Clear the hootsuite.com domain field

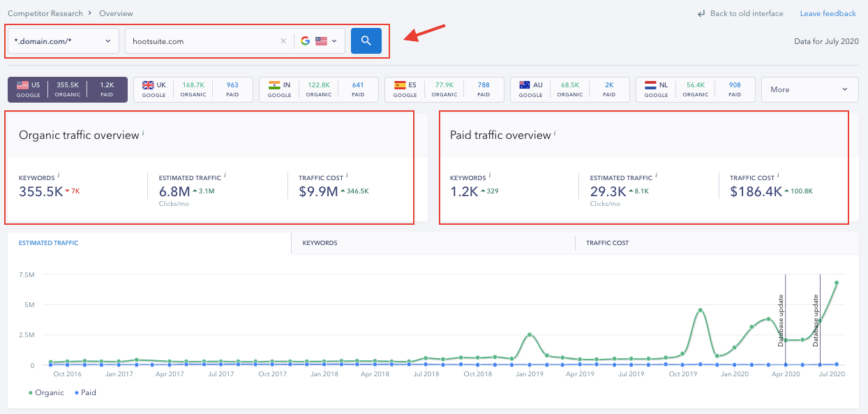click(x=283, y=41)
